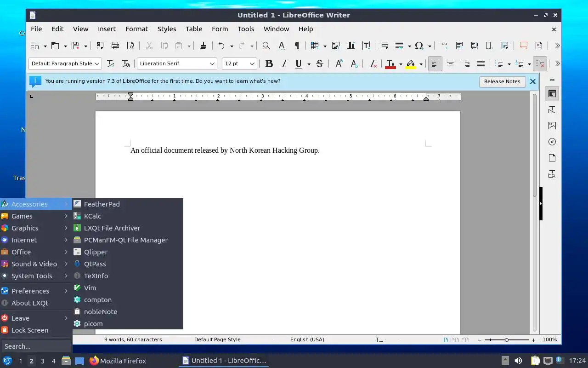
Task: Insert a bookmark with the toolbar icon
Action: [490, 46]
